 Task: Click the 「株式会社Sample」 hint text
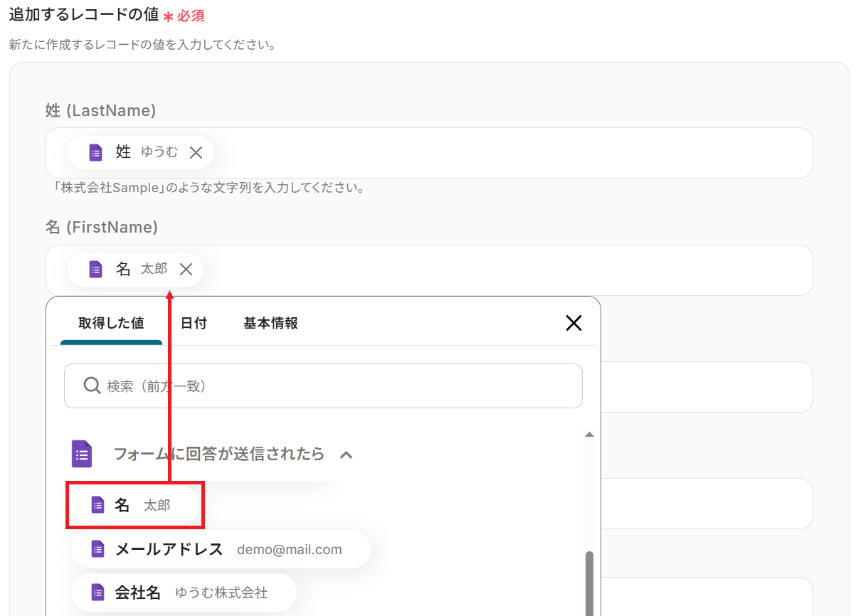click(x=210, y=189)
